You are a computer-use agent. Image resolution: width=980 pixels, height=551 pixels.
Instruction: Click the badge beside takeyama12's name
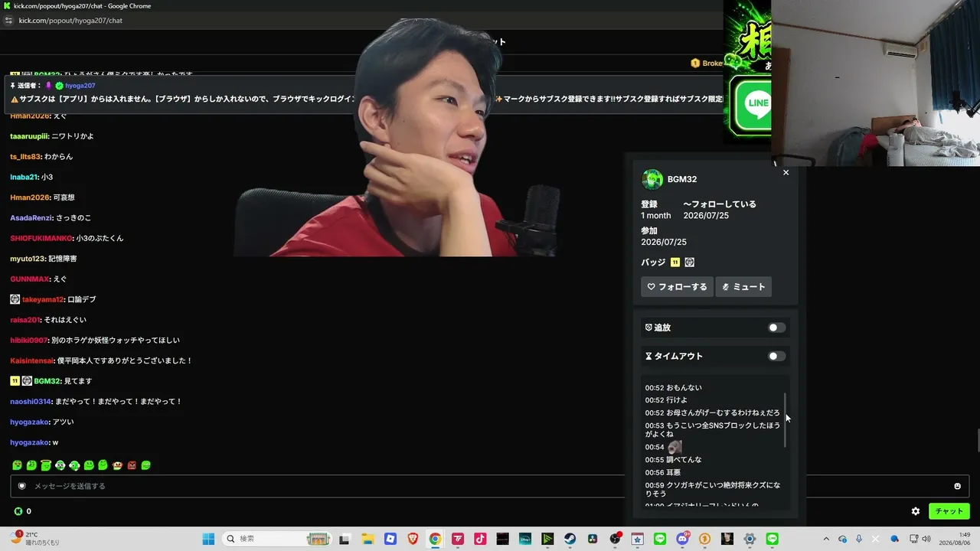pos(15,299)
